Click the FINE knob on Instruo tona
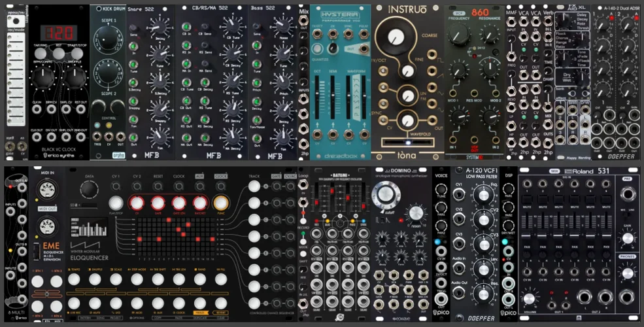This screenshot has height=327, width=644. [x=408, y=71]
